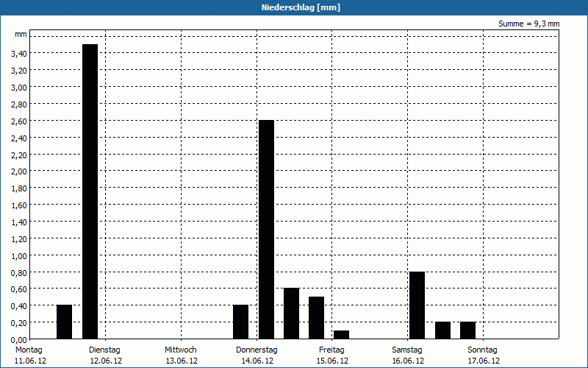The height and width of the screenshot is (368, 588).
Task: Click the 0,40 bar just before Donnerstag
Action: tap(241, 322)
